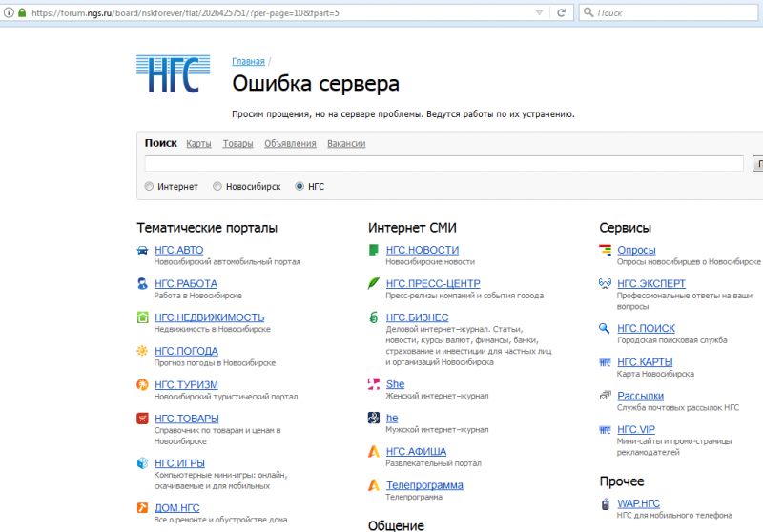The width and height of the screenshot is (763, 532).
Task: Open the WAP.НГС link
Action: pos(638,503)
